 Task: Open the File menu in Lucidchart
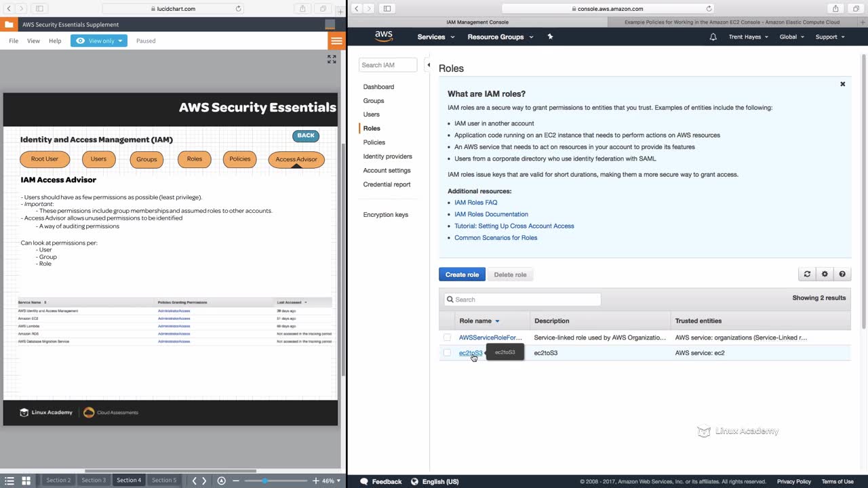coord(14,41)
